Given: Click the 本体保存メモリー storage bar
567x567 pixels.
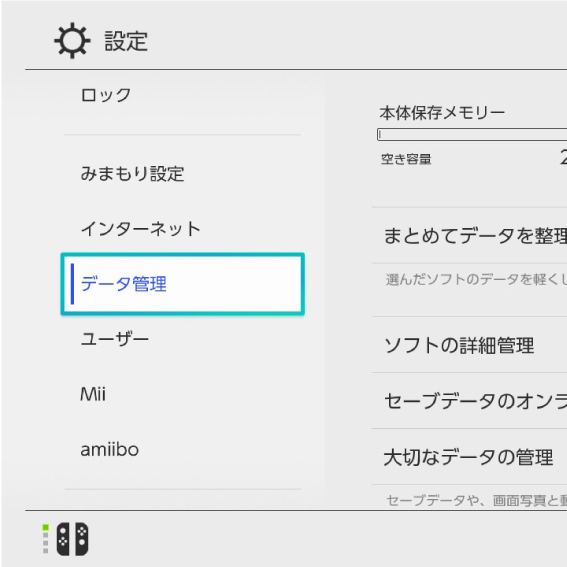Looking at the screenshot, I should click(472, 135).
